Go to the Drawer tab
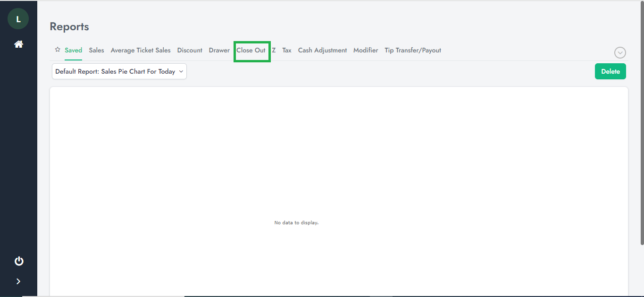Screen dimensions: 644x297 (219, 51)
